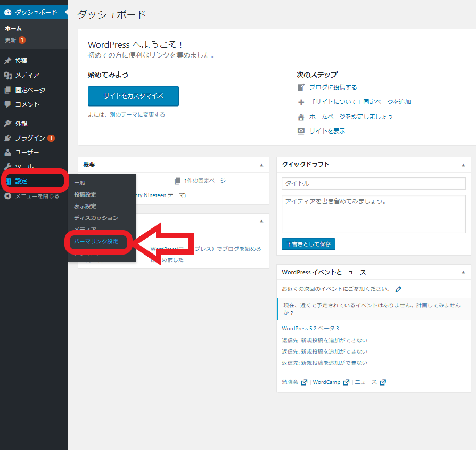Screen dimensions: 476x450
Task: Open the 1件の固定ページ link
Action: pos(205,181)
